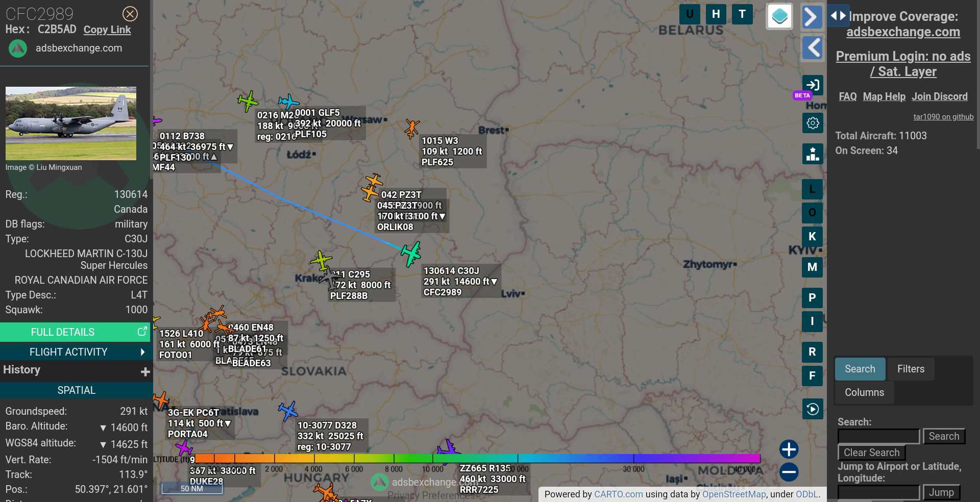Switch to the Columns tab
Screen dimensions: 980x502
(x=864, y=392)
